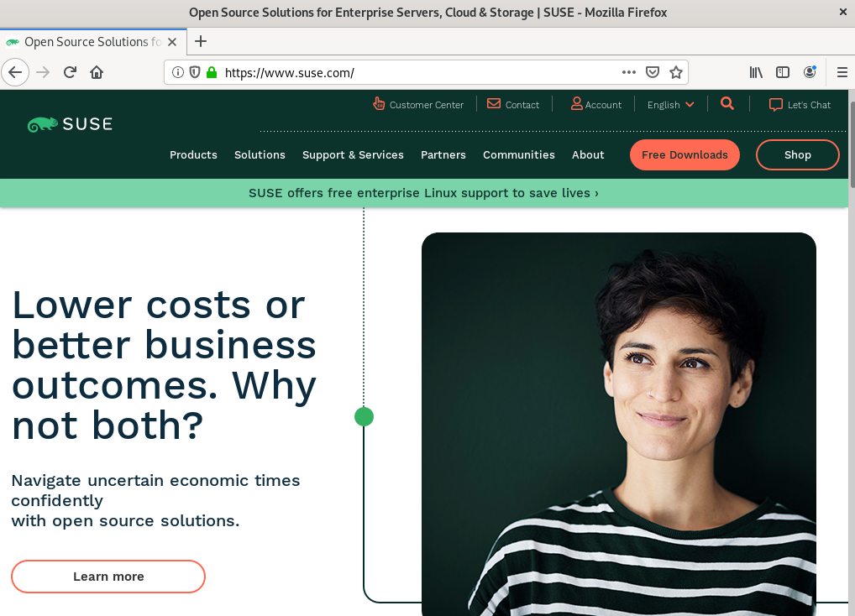Open the Firefox hamburger menu
The image size is (855, 616).
pos(842,72)
